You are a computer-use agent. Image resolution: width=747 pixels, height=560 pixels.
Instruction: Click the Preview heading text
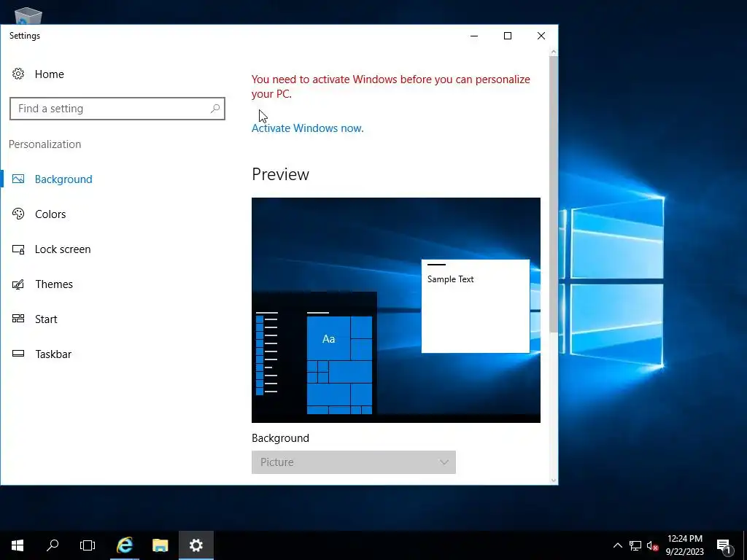280,174
